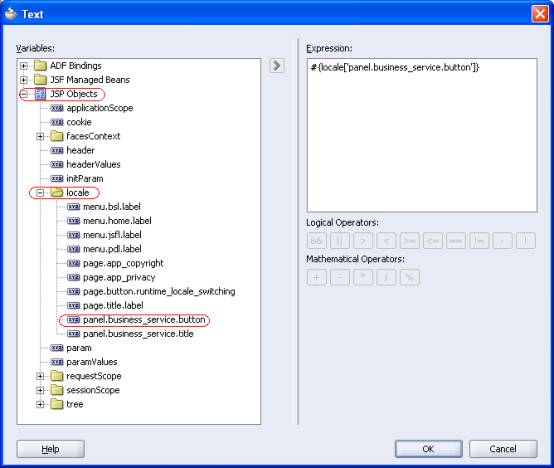Select the cookie variable icon
Screen dimensions: 554x468
(57, 122)
